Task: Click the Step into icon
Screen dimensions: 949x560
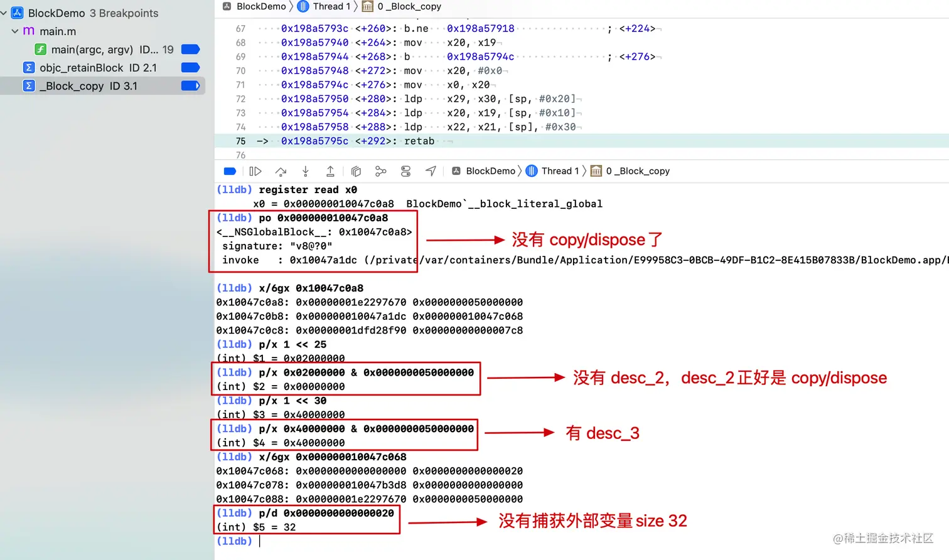Action: click(306, 171)
